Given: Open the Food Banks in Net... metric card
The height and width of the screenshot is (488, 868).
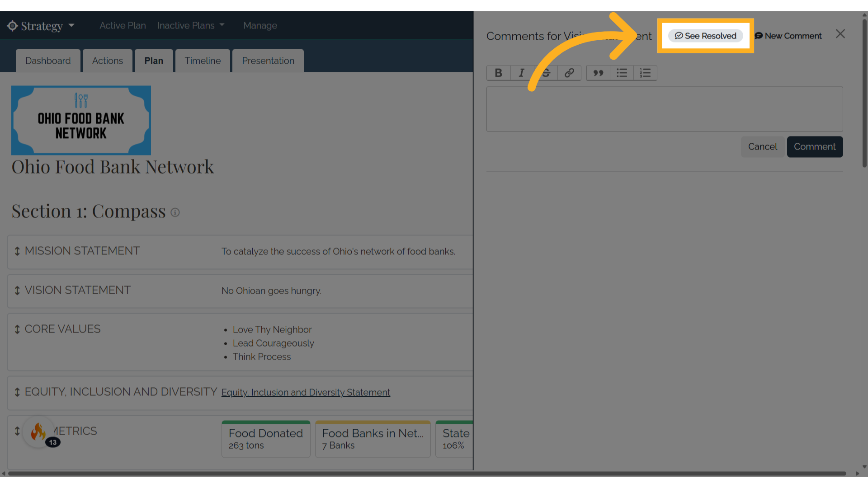Looking at the screenshot, I should click(373, 439).
